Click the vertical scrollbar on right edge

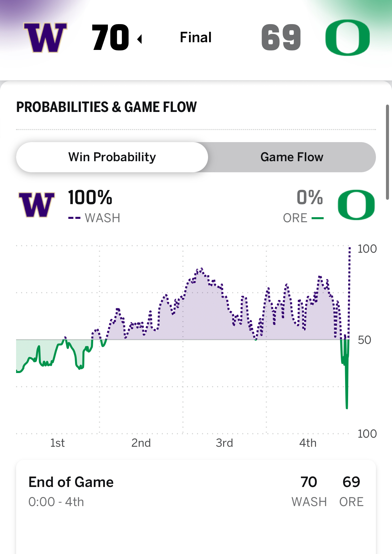(x=387, y=152)
